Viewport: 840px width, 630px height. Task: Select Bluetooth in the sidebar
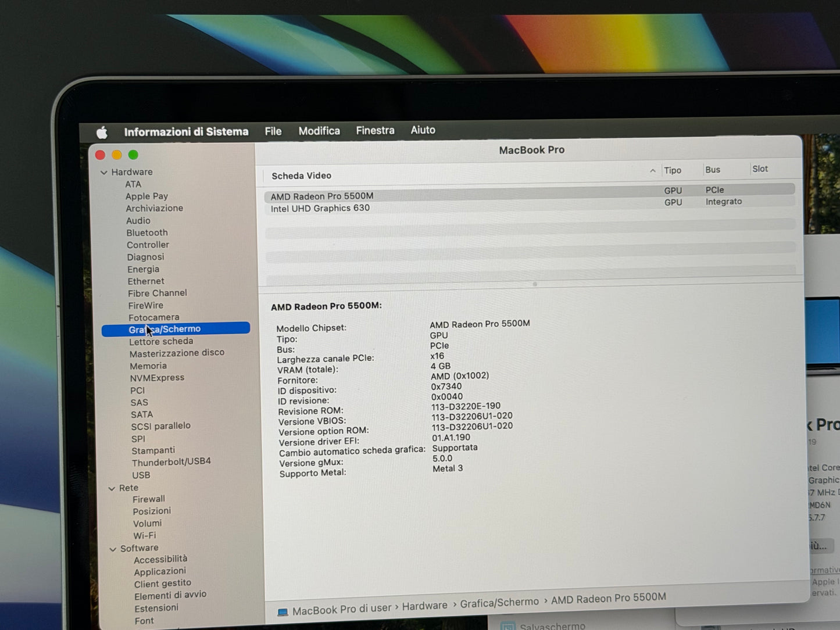click(x=147, y=232)
